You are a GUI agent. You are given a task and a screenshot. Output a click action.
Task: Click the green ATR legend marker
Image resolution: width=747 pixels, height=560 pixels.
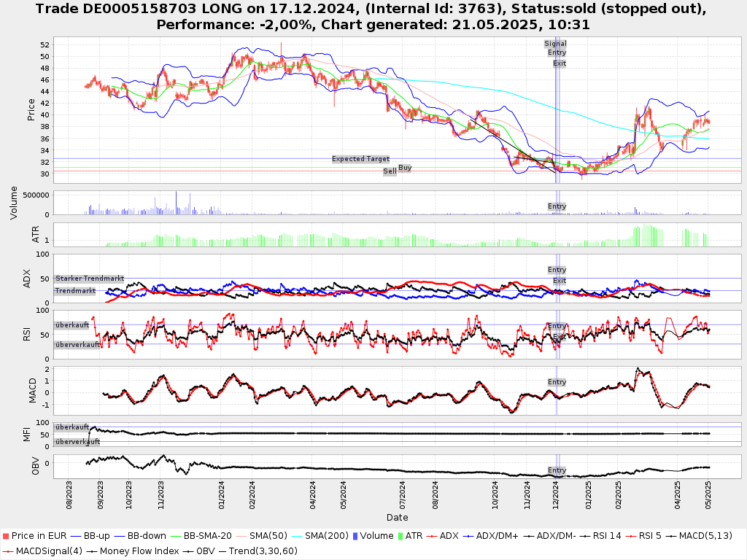pos(400,536)
